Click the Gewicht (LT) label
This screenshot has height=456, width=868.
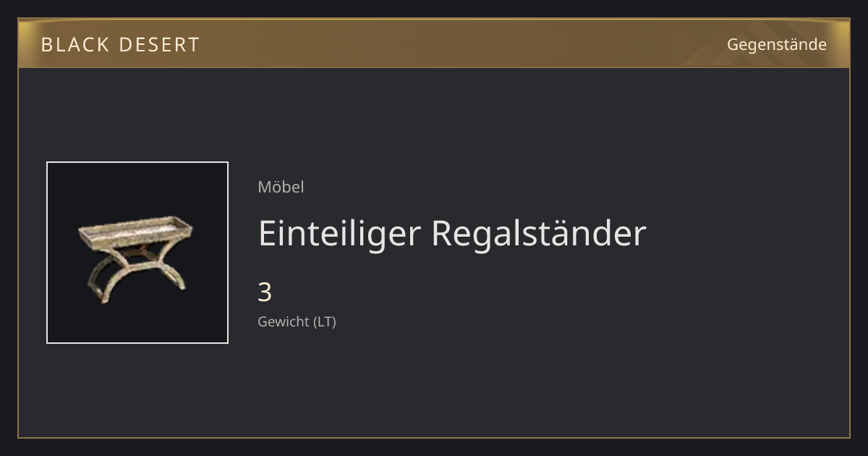tap(297, 321)
